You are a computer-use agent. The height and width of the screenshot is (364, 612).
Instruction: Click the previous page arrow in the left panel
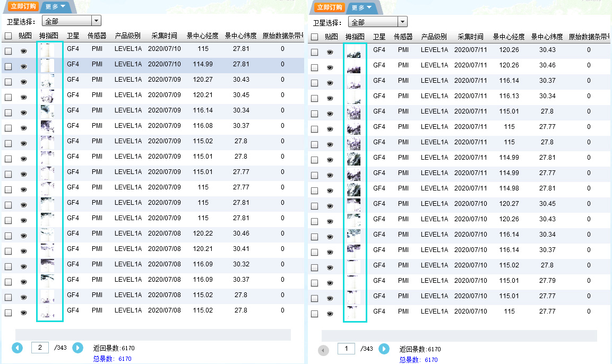tap(17, 348)
